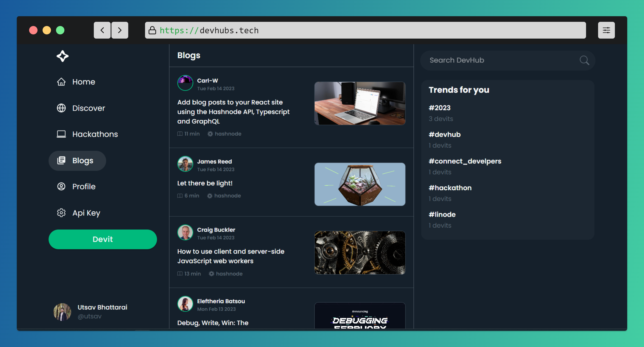This screenshot has height=347, width=644.
Task: Open the #connect_develpers trend
Action: (x=465, y=161)
